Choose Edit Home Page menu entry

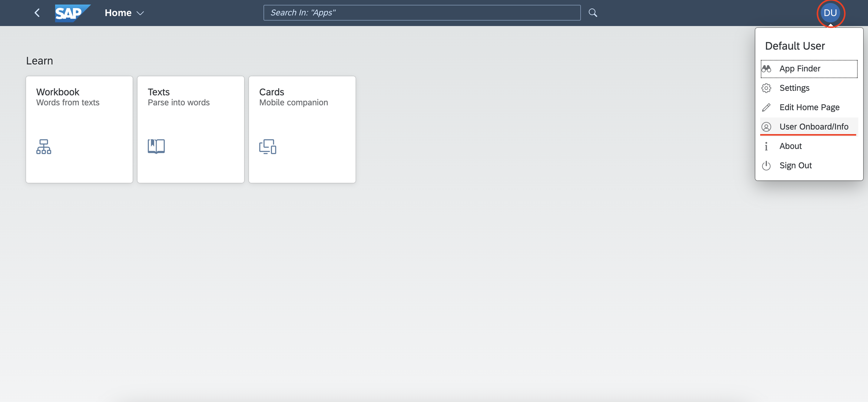tap(809, 107)
